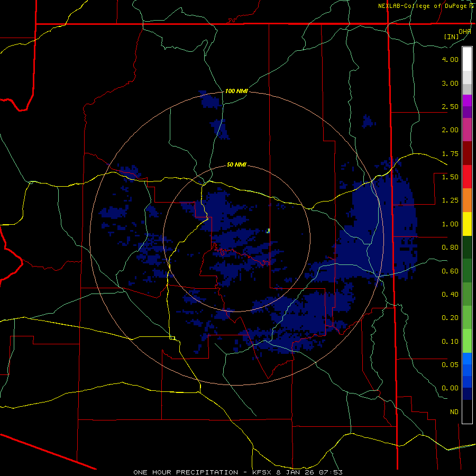This screenshot has height=476, width=476.
Task: Click the black ND swatch at legend bottom
Action: (467, 411)
